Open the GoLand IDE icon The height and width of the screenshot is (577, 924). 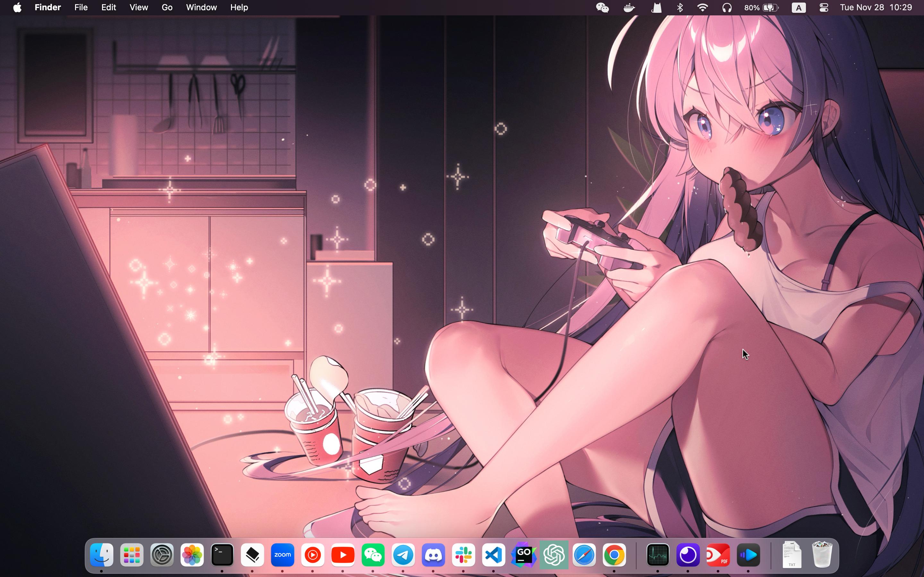[x=524, y=555]
